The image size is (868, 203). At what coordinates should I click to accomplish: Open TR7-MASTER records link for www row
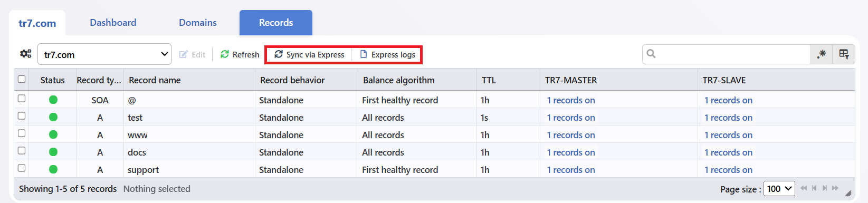point(571,135)
